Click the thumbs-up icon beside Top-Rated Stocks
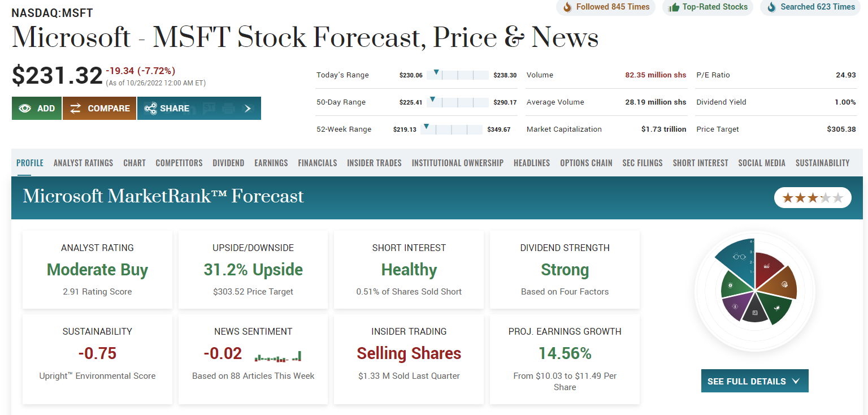 673,7
